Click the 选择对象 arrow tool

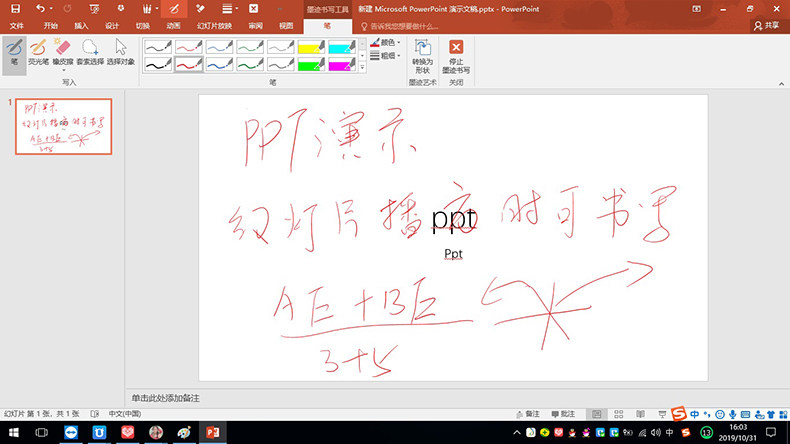point(121,52)
